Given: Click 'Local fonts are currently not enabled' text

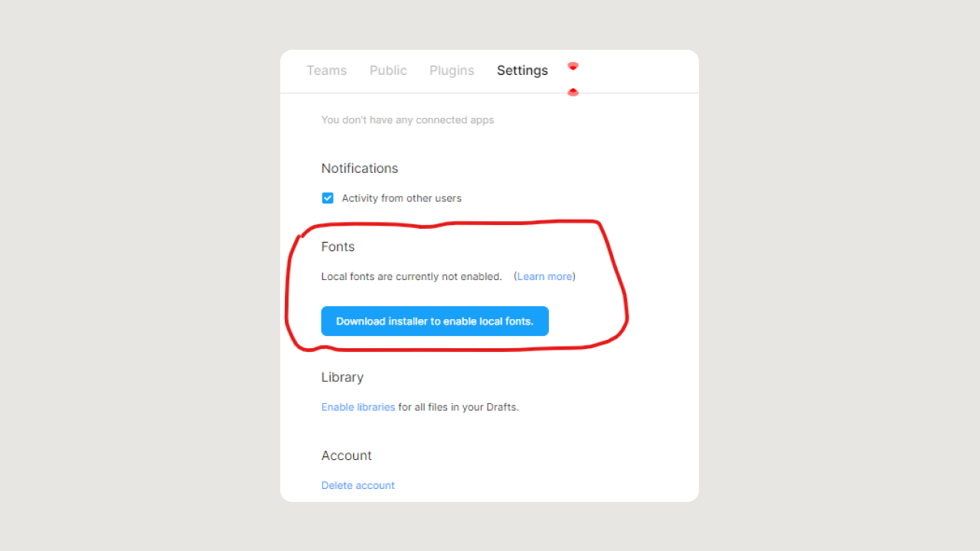Looking at the screenshot, I should (x=411, y=276).
